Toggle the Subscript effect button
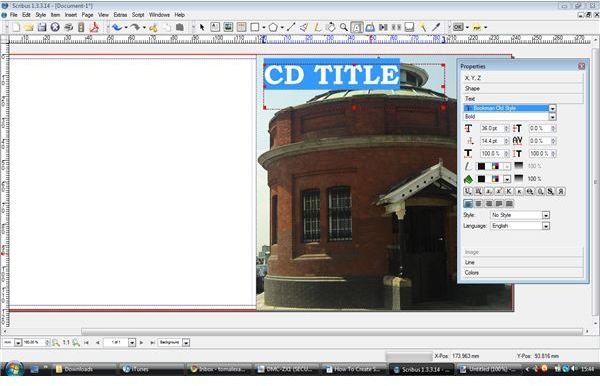This screenshot has height=386, width=600. click(x=488, y=191)
